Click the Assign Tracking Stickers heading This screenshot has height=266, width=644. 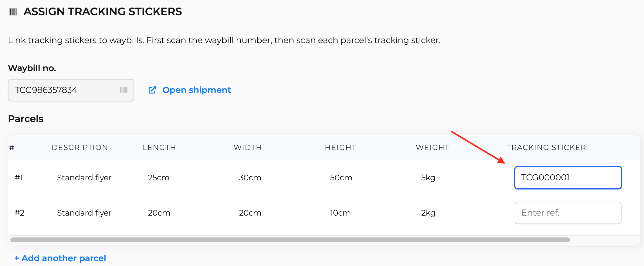[x=103, y=12]
